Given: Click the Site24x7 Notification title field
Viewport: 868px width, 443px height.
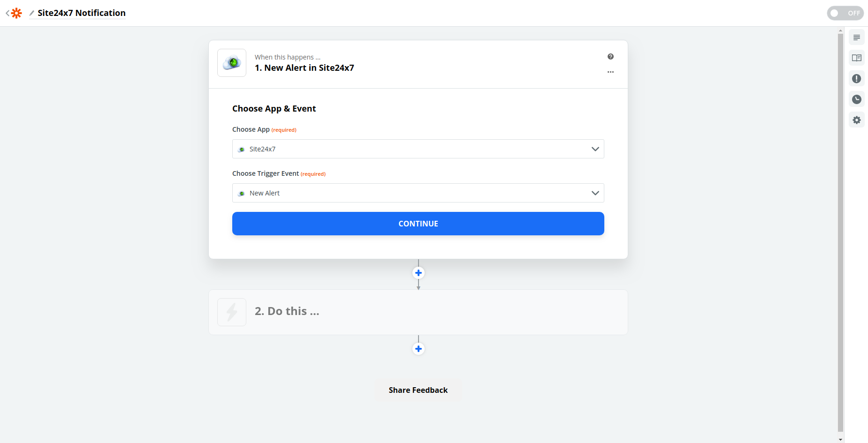Looking at the screenshot, I should [82, 13].
